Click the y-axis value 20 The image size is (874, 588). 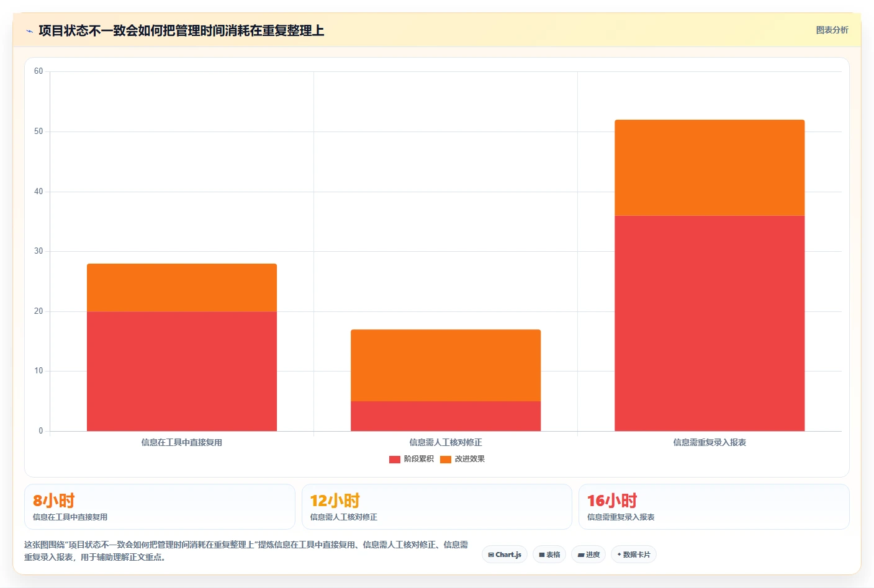click(x=38, y=311)
